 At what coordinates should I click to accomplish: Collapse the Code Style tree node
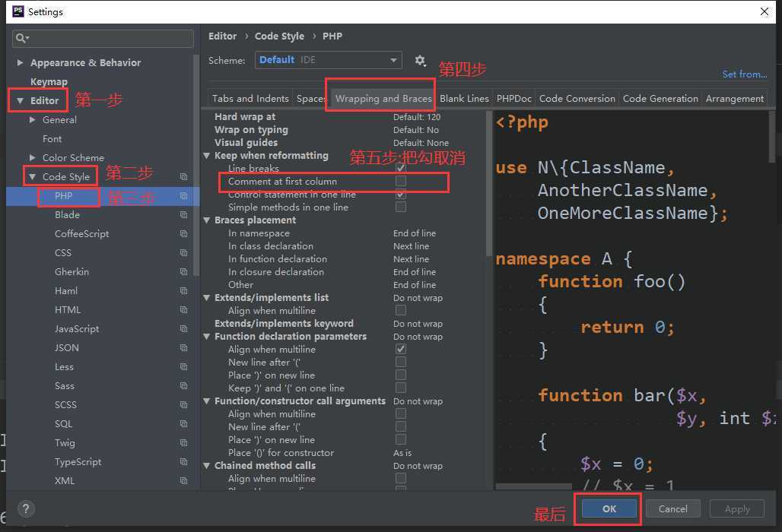33,177
